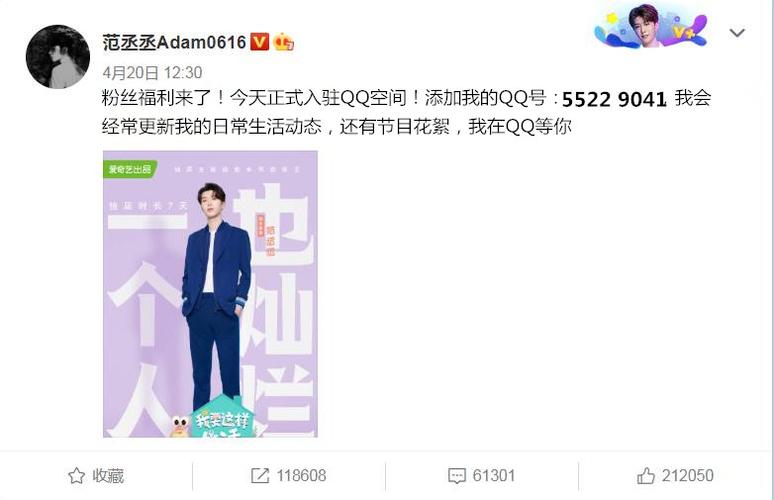Click the crown membership badge icon

click(x=283, y=42)
